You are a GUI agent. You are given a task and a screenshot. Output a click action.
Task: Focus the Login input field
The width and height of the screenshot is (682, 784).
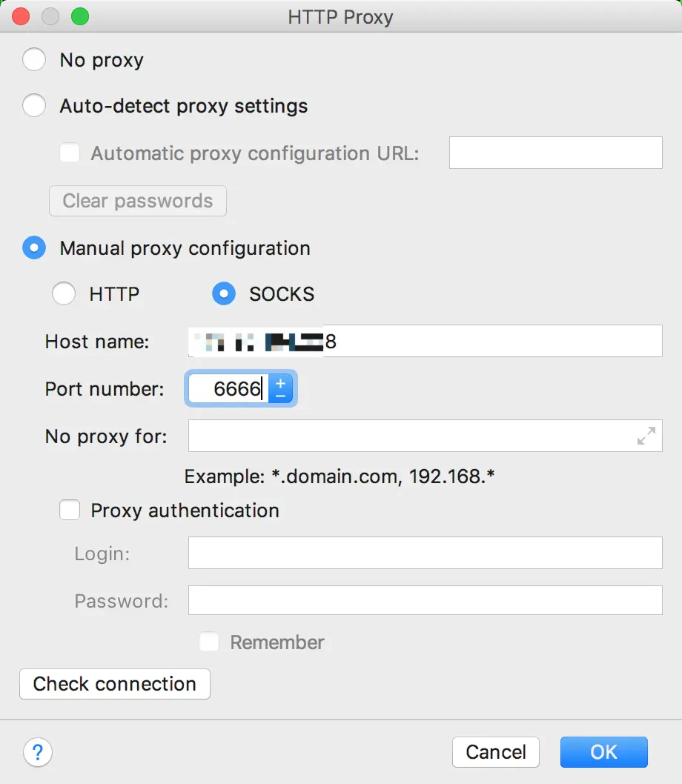click(425, 554)
